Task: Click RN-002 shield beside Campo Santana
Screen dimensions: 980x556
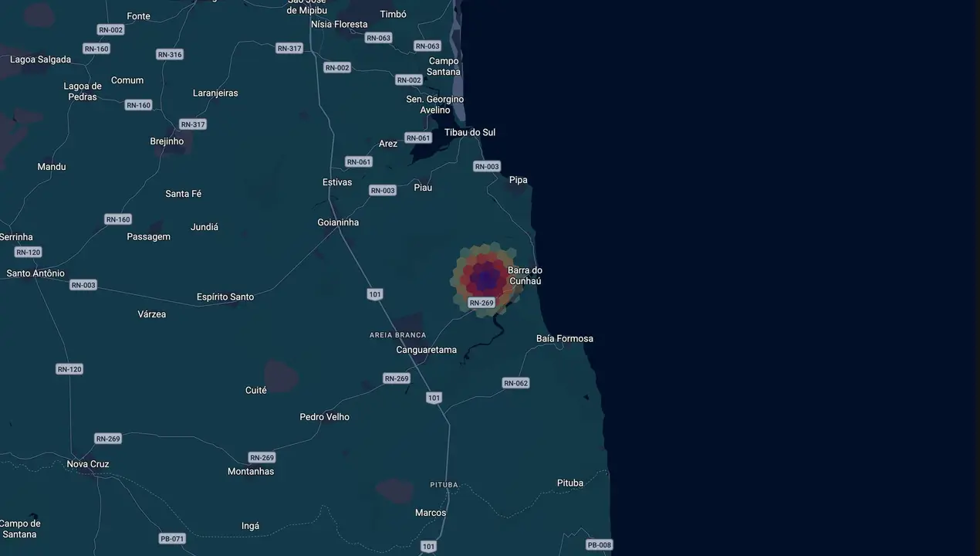Action: (x=409, y=80)
